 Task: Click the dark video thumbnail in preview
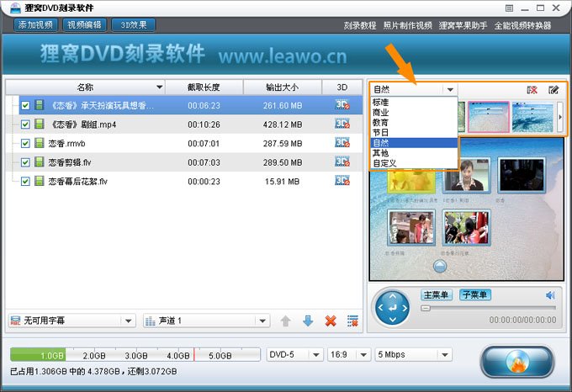[x=522, y=176]
